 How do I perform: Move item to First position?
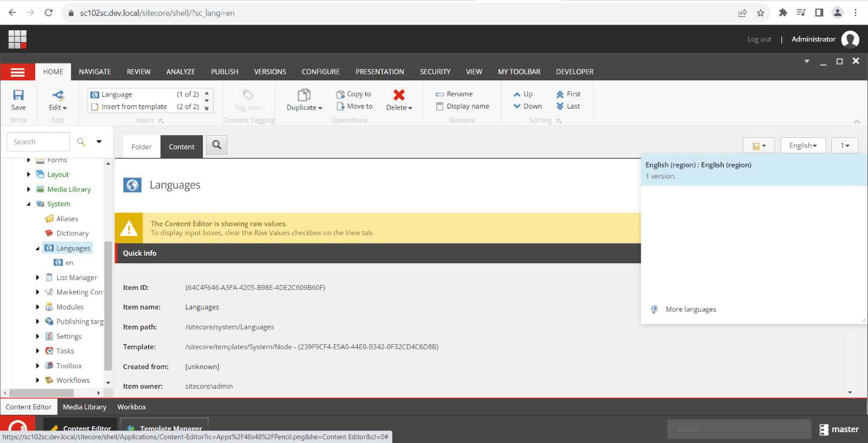568,94
